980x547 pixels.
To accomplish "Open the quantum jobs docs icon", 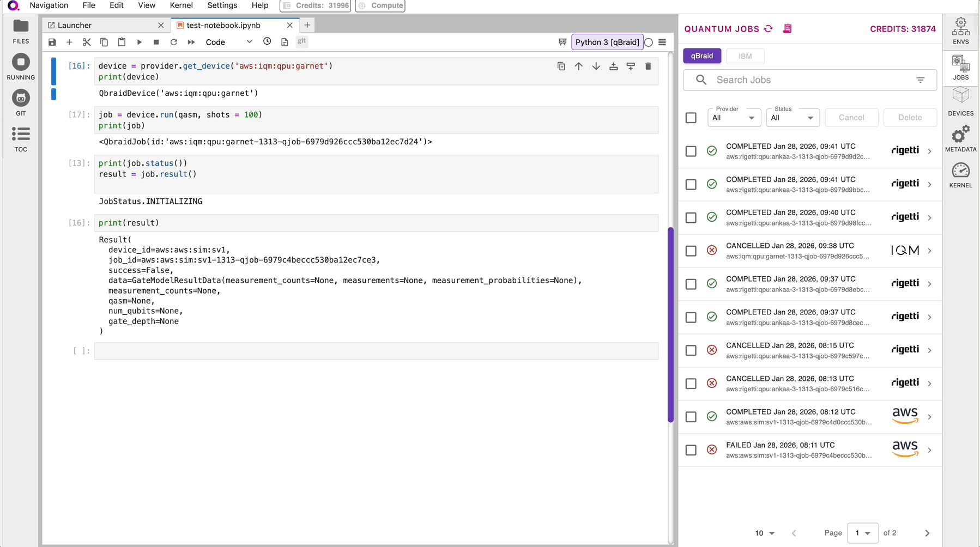I will tap(788, 29).
